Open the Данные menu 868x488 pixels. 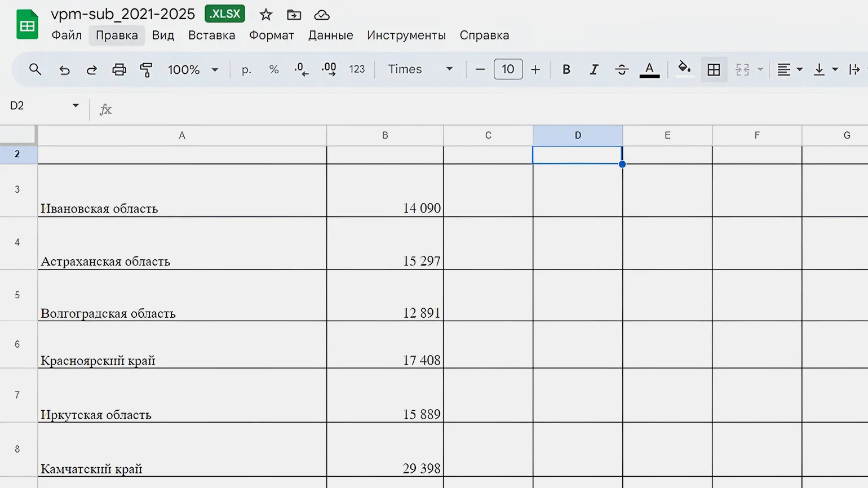pyautogui.click(x=330, y=35)
